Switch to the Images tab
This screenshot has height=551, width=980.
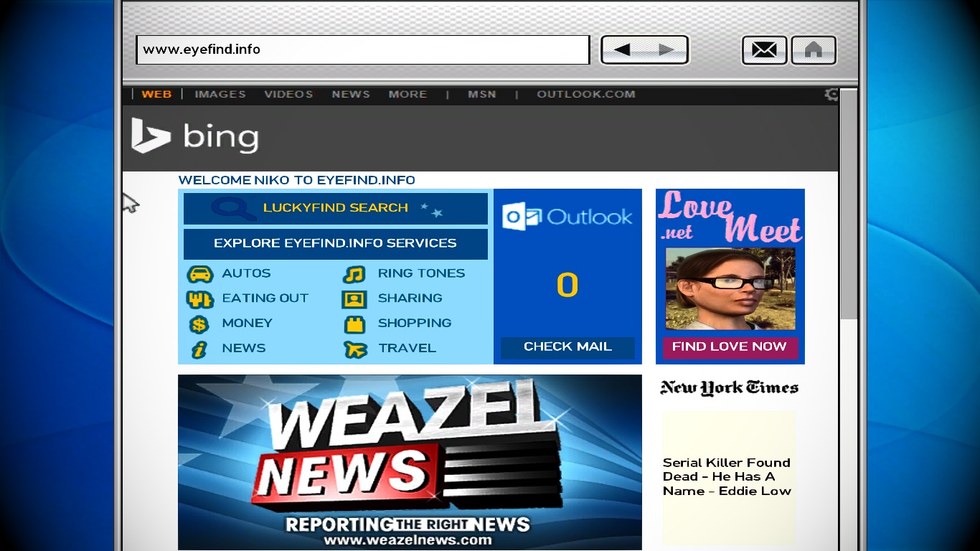[220, 94]
